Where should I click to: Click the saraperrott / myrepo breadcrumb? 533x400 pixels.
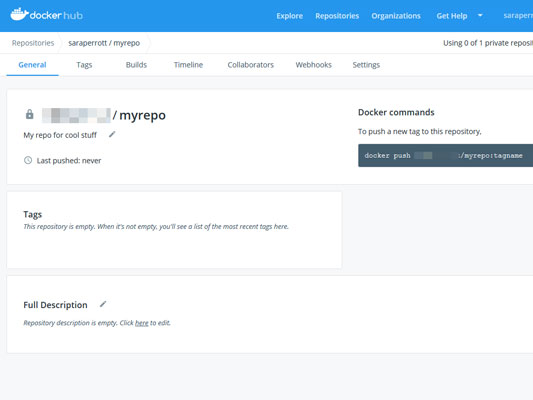click(x=104, y=43)
